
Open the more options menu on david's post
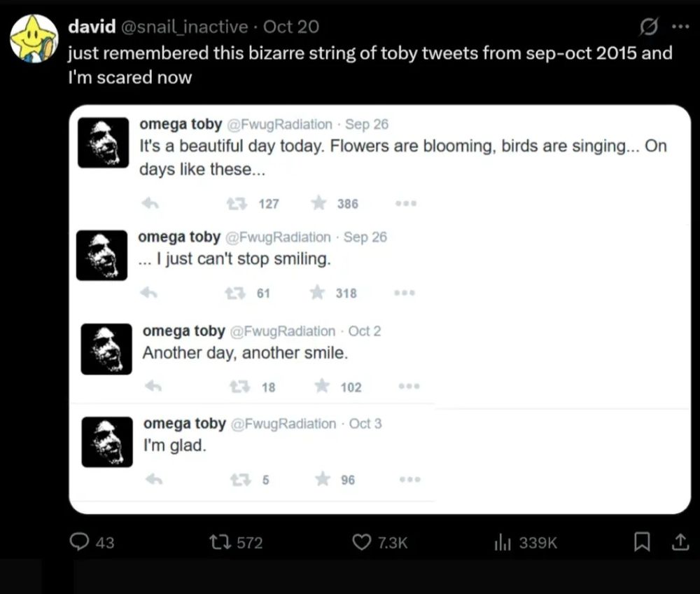tap(680, 27)
